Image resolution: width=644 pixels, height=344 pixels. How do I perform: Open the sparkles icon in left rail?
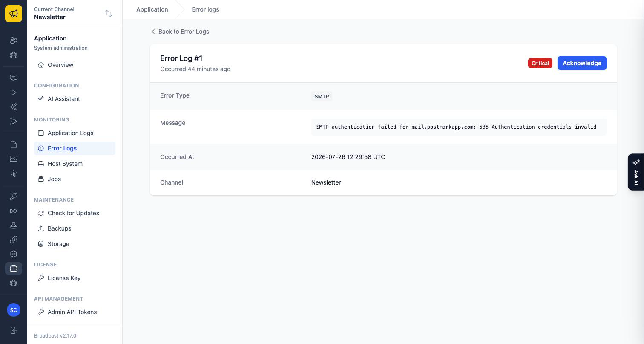(14, 107)
